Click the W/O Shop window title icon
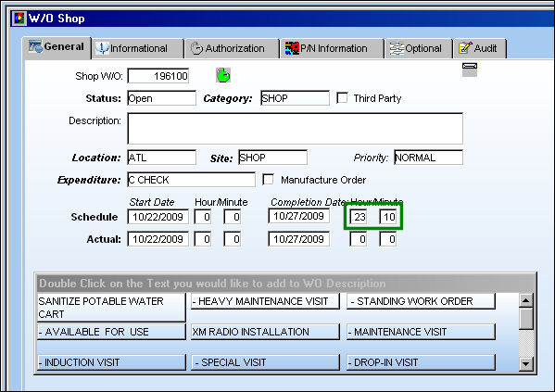This screenshot has width=555, height=392. [x=19, y=19]
